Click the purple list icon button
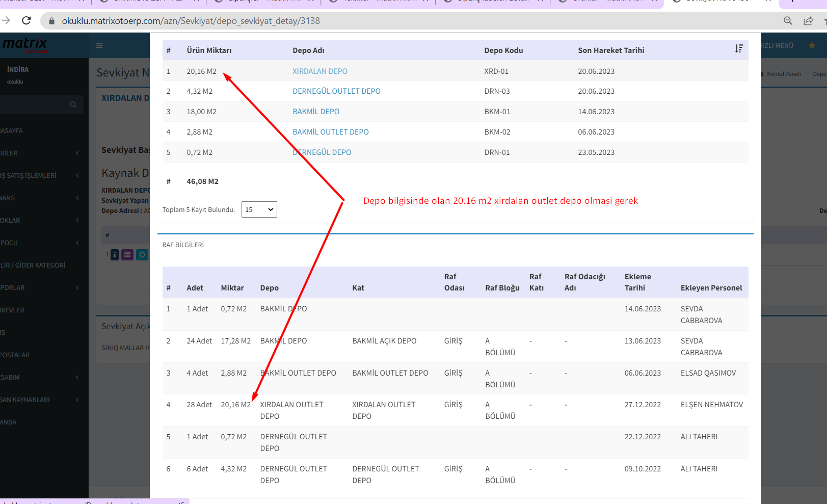 [x=127, y=254]
